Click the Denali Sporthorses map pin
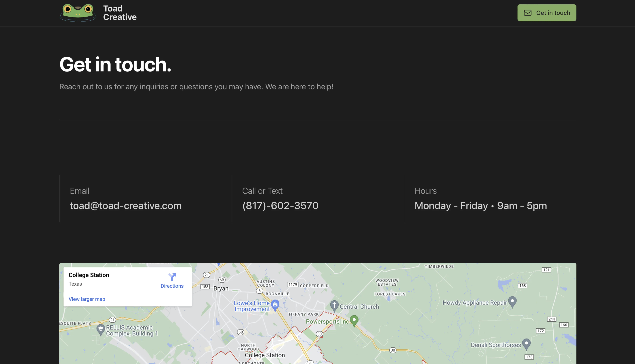Viewport: 635px width, 364px height. pyautogui.click(x=526, y=344)
